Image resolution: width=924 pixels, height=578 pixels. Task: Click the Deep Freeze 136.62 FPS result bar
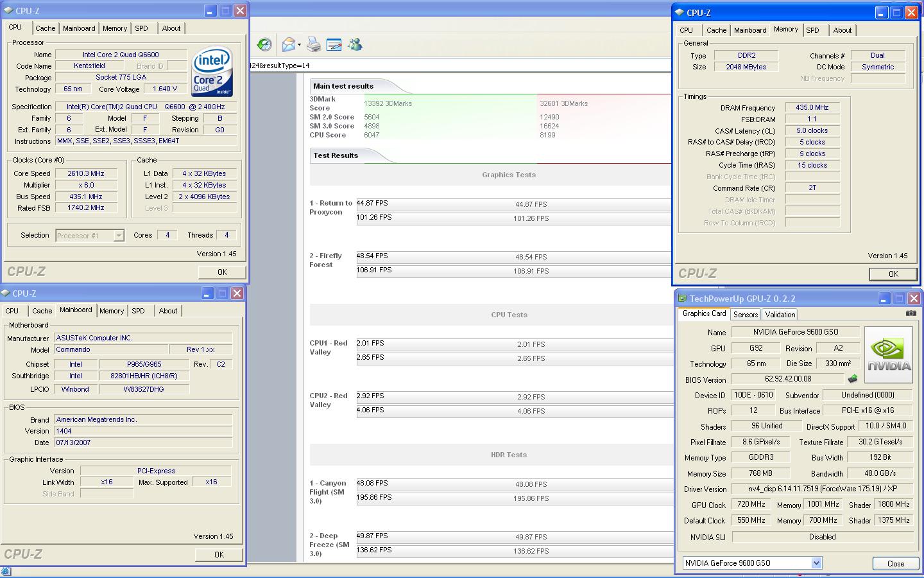coord(513,550)
